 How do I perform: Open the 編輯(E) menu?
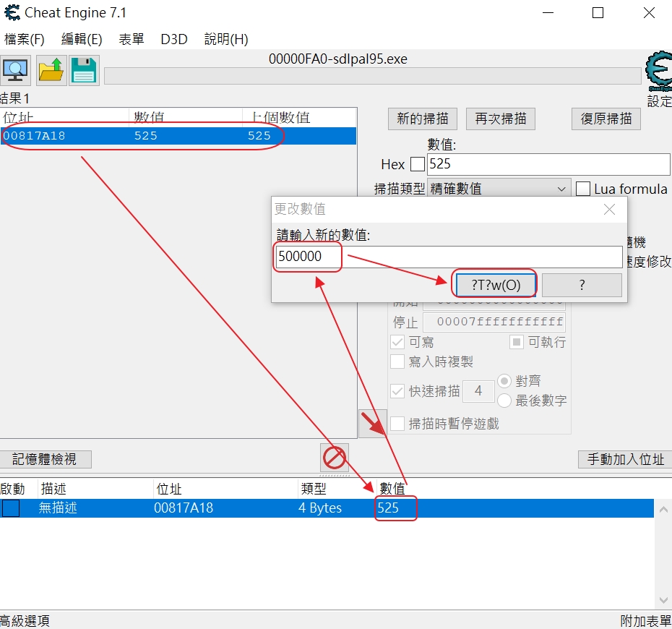pos(82,39)
